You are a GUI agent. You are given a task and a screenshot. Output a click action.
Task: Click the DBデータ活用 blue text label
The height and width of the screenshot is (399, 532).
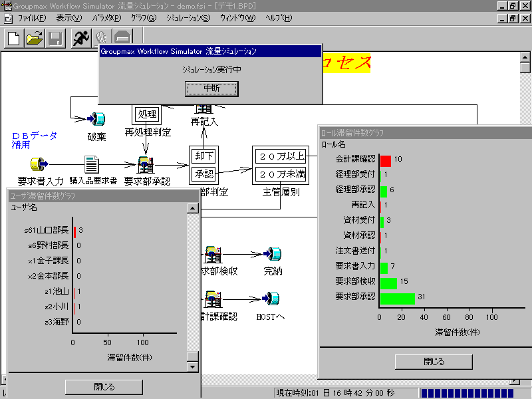pos(35,140)
